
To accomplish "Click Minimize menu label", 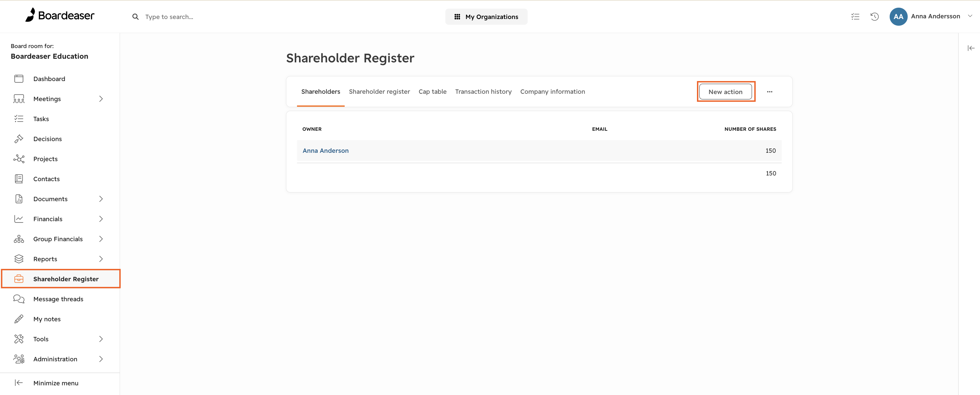I will pos(56,383).
